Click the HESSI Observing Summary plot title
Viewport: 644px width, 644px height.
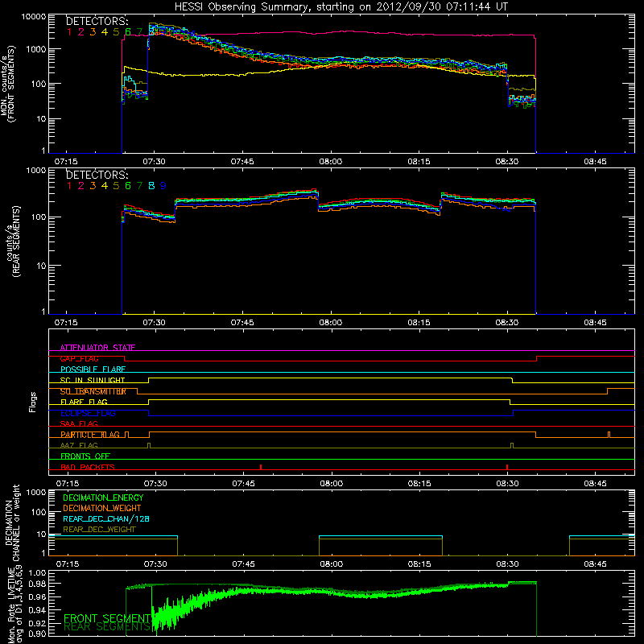coord(341,7)
